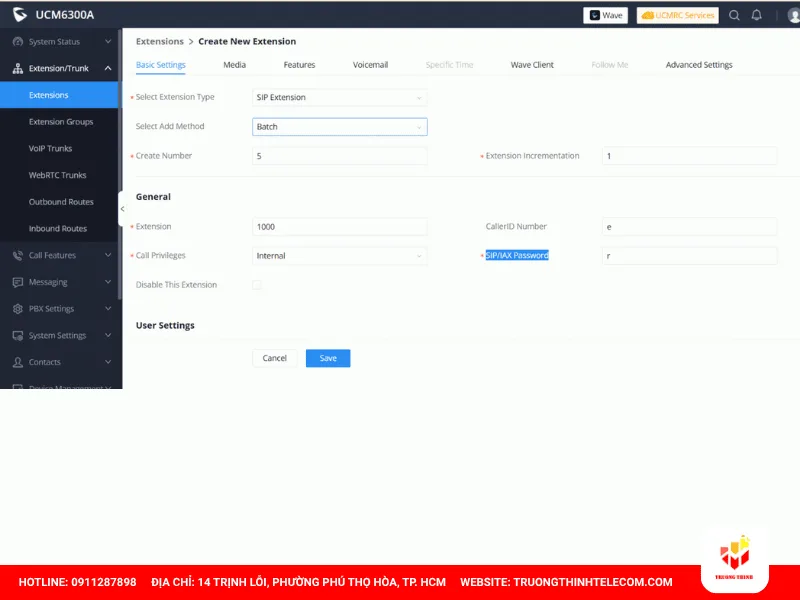
Task: Toggle the Disable This Extension checkbox
Action: (x=257, y=285)
